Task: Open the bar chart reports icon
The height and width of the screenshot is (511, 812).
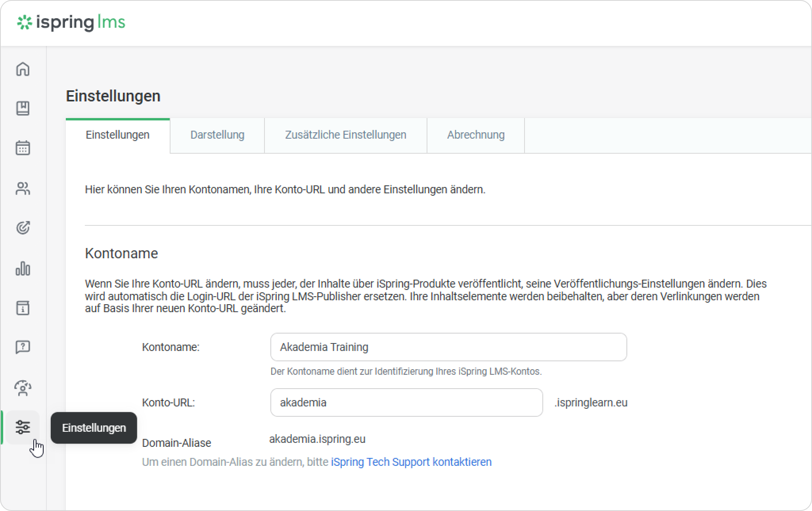Action: pyautogui.click(x=23, y=269)
